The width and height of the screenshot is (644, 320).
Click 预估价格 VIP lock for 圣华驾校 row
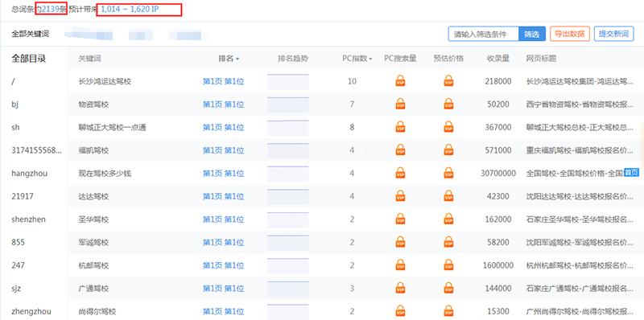[x=448, y=219]
